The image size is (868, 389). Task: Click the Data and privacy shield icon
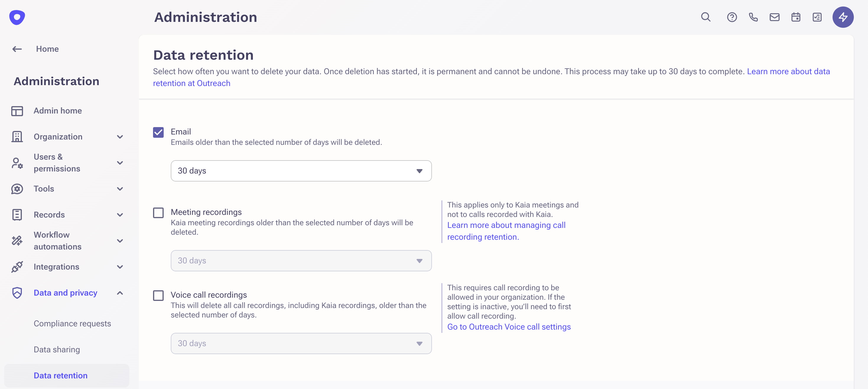[x=17, y=293]
